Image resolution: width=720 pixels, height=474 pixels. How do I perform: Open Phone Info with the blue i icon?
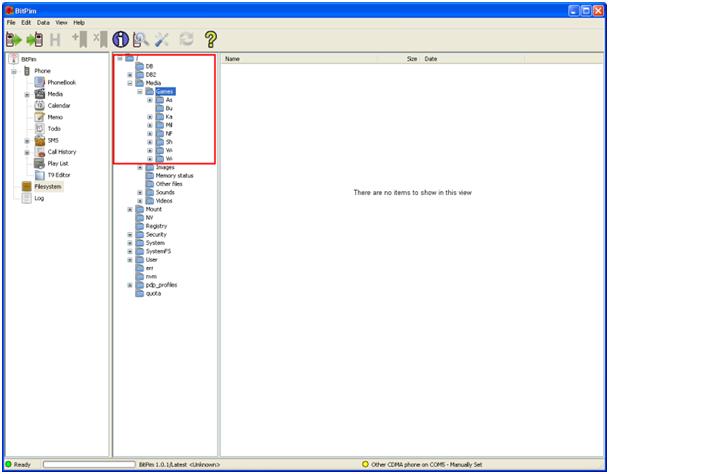click(121, 40)
